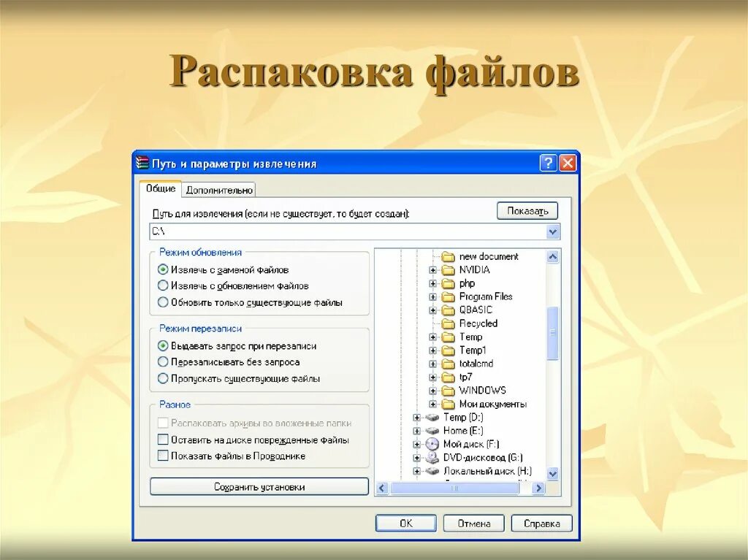Select the Мои документы folder icon
748x560 pixels.
[x=448, y=404]
